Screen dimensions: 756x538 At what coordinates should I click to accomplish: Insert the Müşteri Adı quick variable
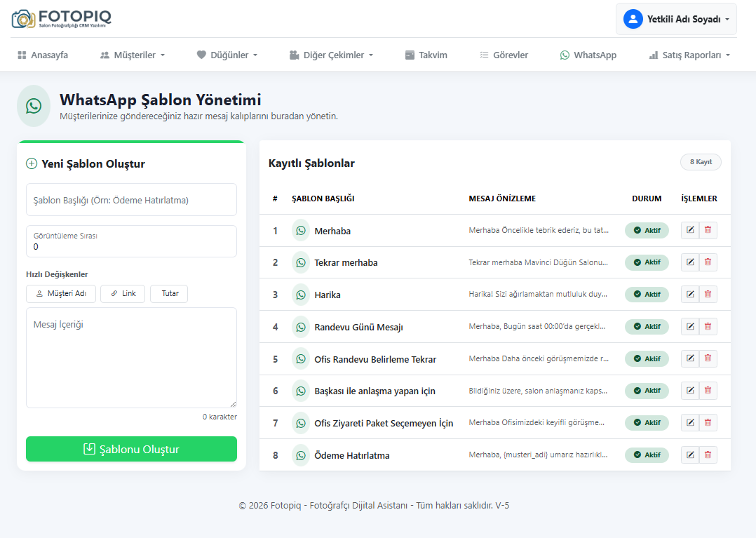click(61, 293)
